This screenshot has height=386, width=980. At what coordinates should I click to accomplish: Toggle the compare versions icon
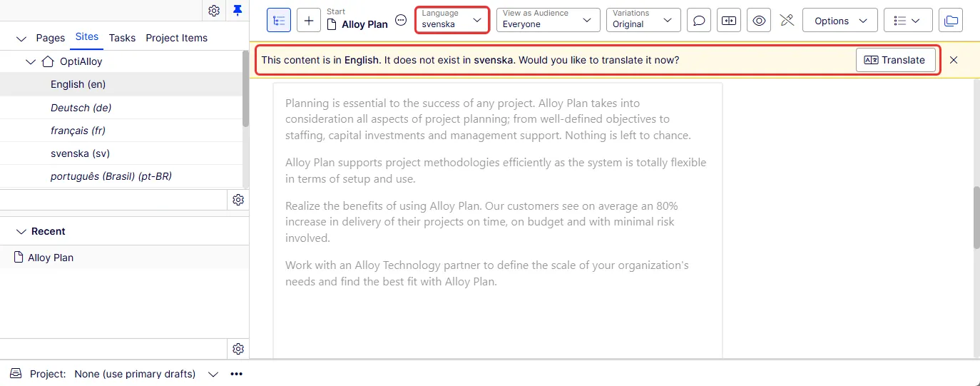(729, 21)
